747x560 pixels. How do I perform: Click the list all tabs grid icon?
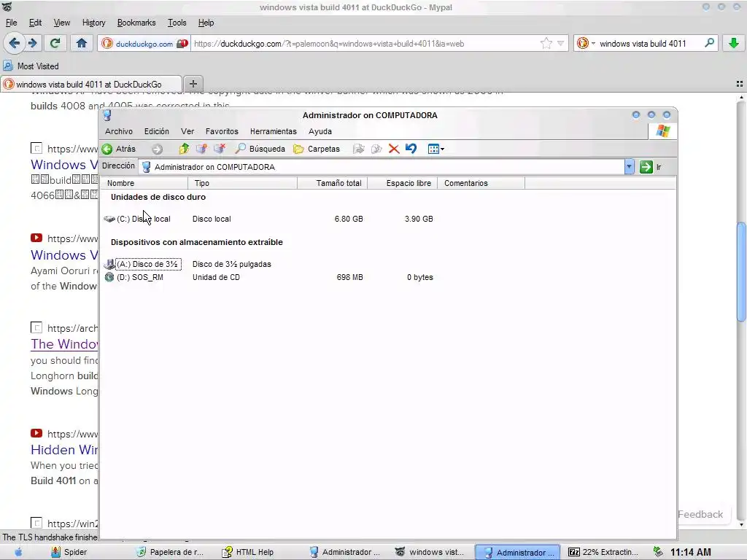(740, 84)
